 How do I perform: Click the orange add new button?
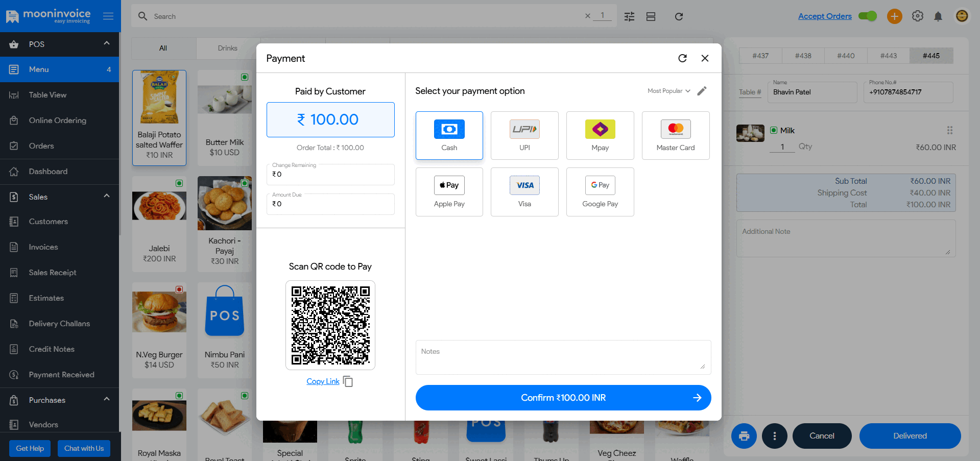pyautogui.click(x=894, y=16)
